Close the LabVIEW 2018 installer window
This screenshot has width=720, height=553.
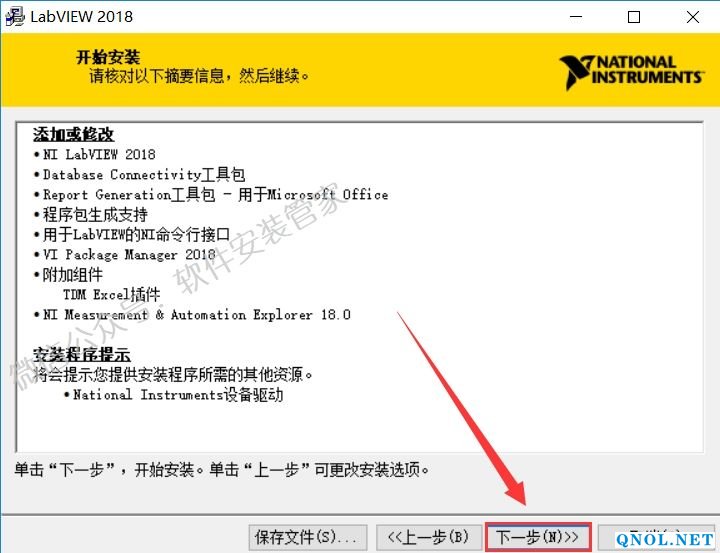tap(692, 17)
